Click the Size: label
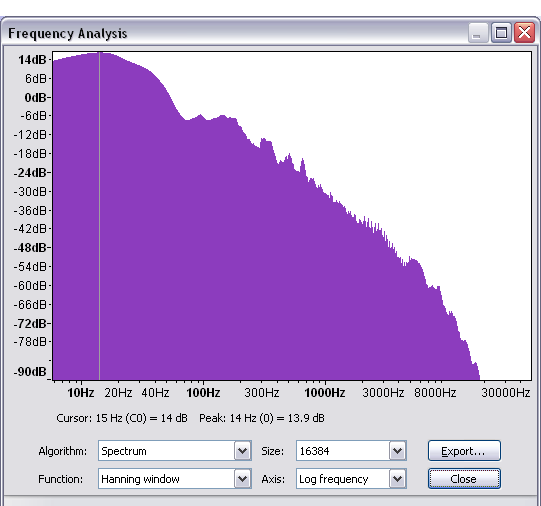This screenshot has width=541, height=506. pyautogui.click(x=273, y=451)
